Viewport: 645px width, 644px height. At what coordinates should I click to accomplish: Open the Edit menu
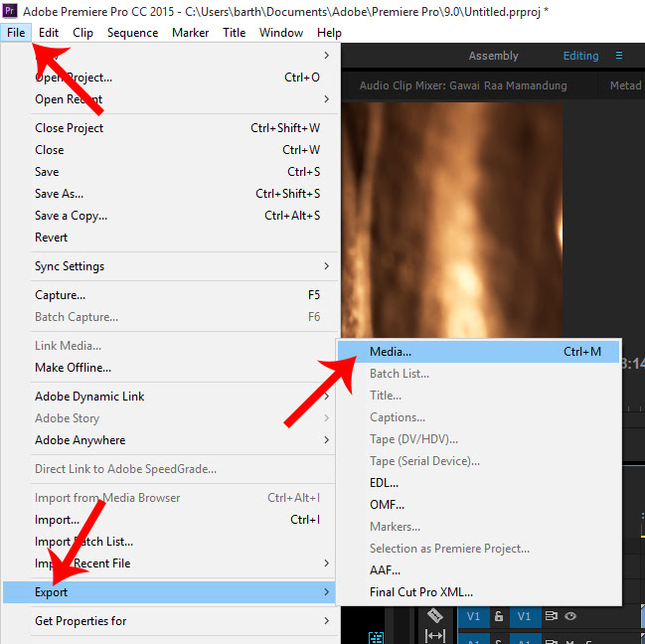49,33
